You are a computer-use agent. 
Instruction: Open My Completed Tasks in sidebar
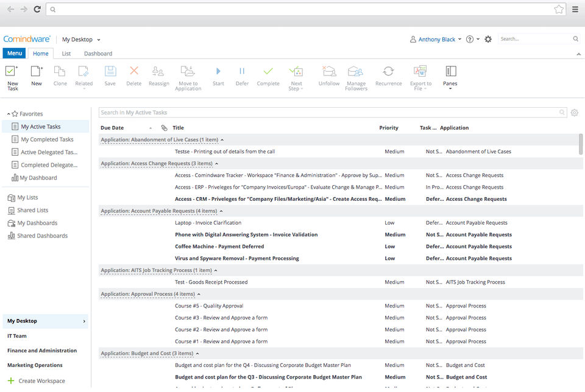pos(47,139)
